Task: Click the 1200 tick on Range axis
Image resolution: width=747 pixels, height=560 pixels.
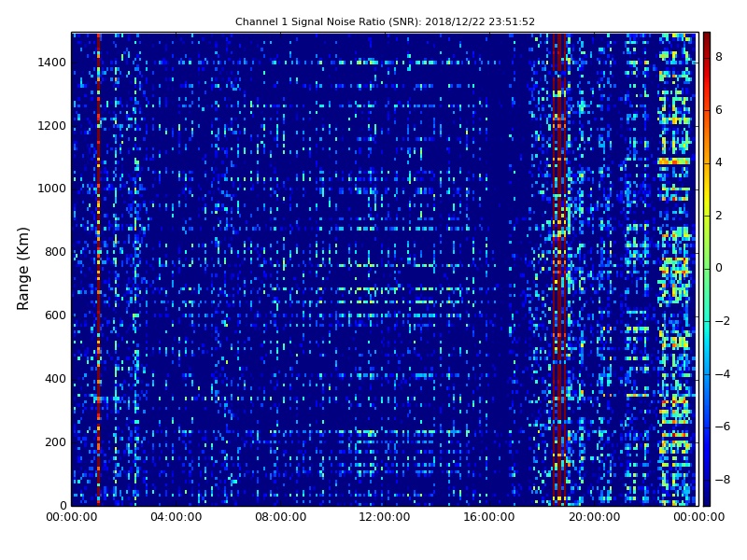Action: click(52, 126)
